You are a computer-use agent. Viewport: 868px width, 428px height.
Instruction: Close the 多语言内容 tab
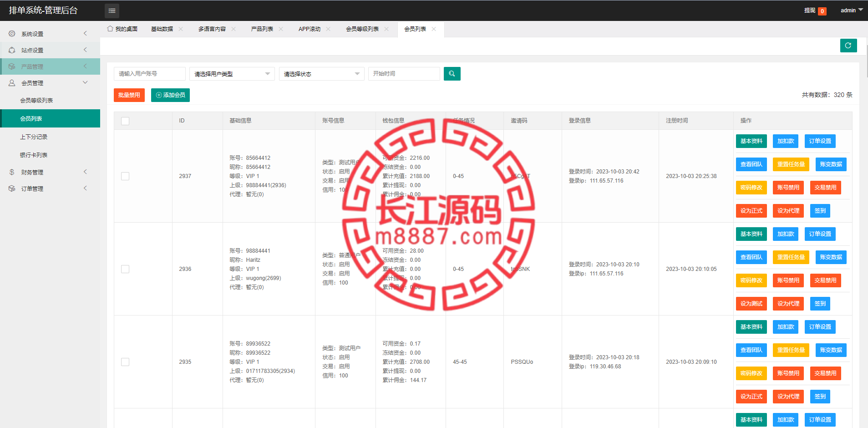tap(233, 29)
